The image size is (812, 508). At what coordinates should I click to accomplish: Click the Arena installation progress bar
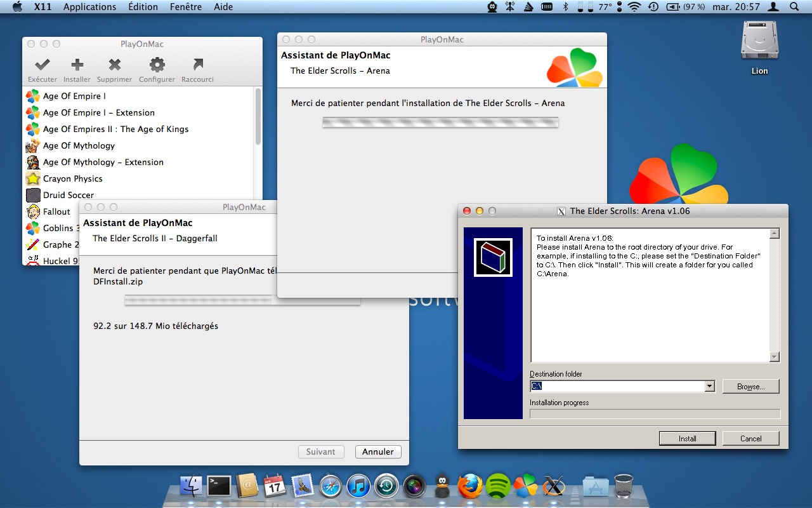[x=655, y=414]
